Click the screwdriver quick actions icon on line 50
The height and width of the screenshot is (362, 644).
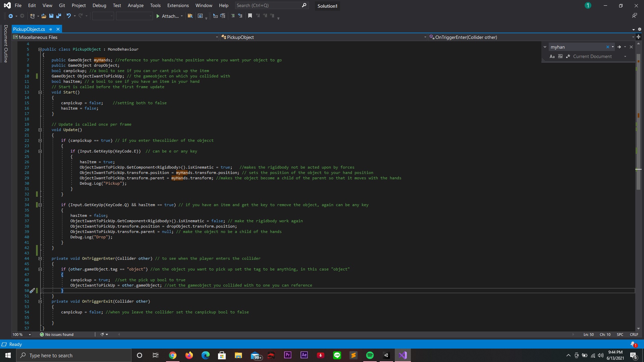point(32,291)
